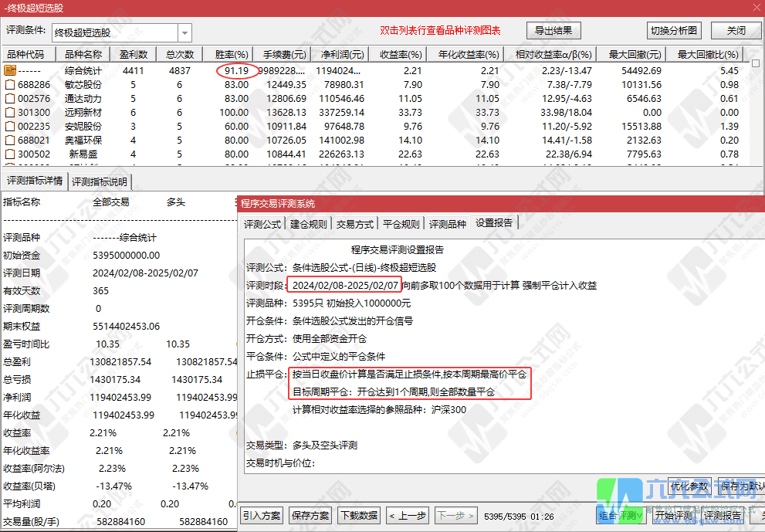Viewport: 765px width, 532px height.
Task: Open the 评测条件 dropdown arrow
Action: [183, 34]
